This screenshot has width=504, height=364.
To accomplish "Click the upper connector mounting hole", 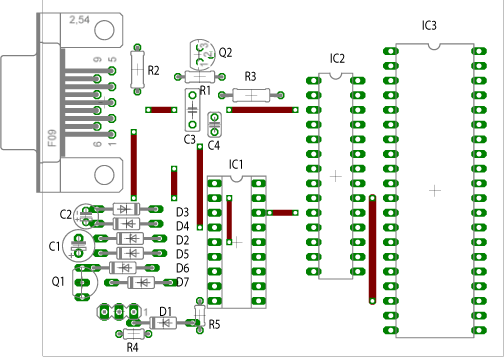I will 104,30.
